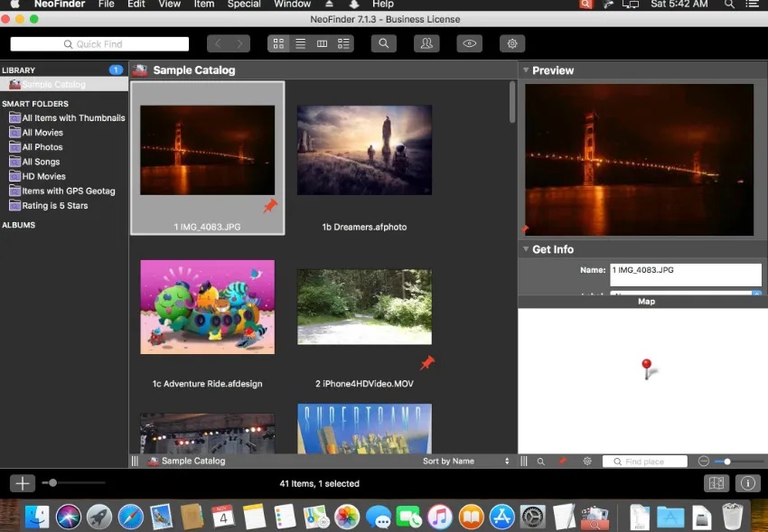Viewport: 768px width, 532px height.
Task: Click the red map pin marker
Action: click(647, 368)
